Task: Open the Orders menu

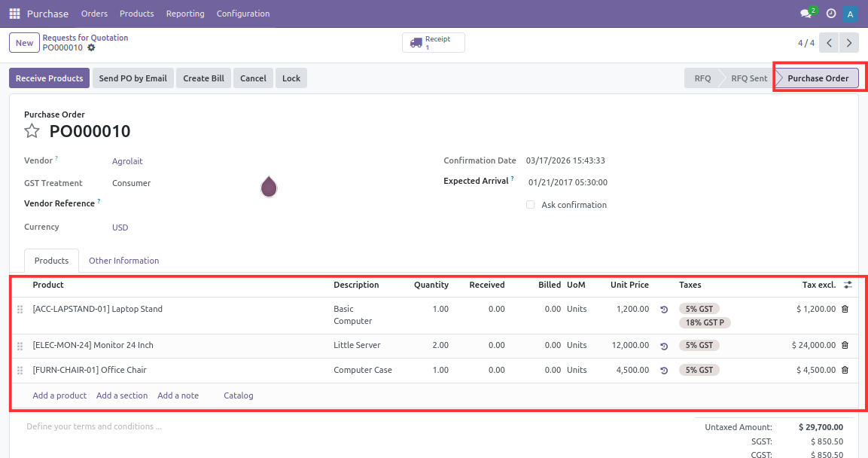Action: [94, 14]
